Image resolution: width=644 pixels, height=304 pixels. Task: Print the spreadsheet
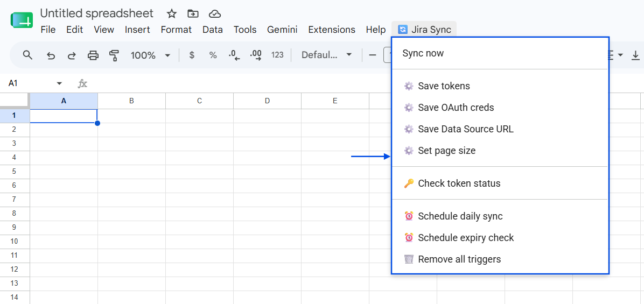pyautogui.click(x=94, y=55)
